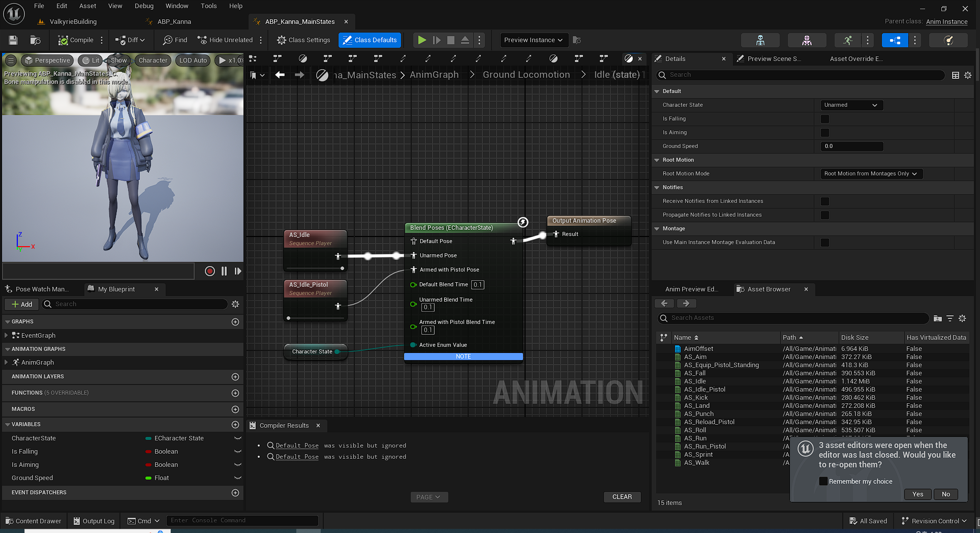Save the current blueprint asset

[x=13, y=40]
